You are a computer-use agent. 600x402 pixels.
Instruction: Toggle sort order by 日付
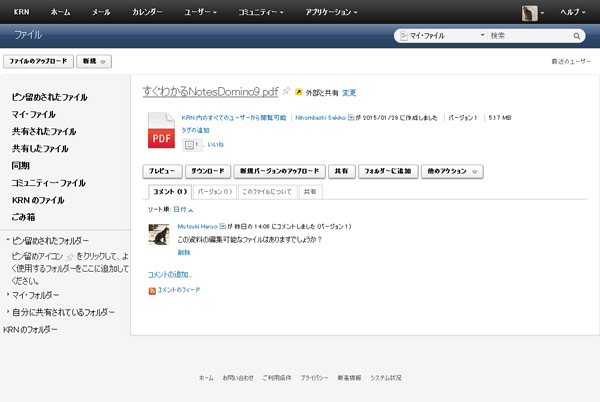click(183, 210)
